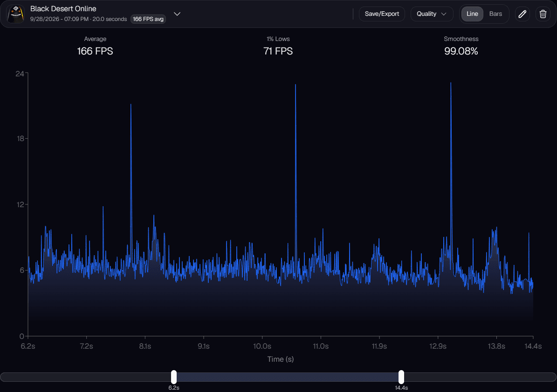Click the Average 166 FPS value
The width and height of the screenshot is (557, 392).
(95, 51)
